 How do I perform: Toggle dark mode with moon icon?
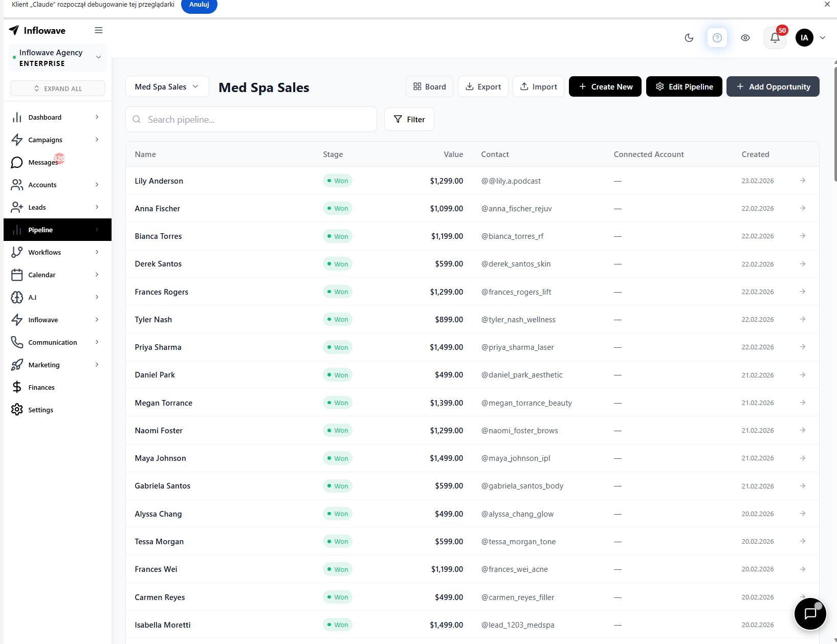(x=689, y=37)
